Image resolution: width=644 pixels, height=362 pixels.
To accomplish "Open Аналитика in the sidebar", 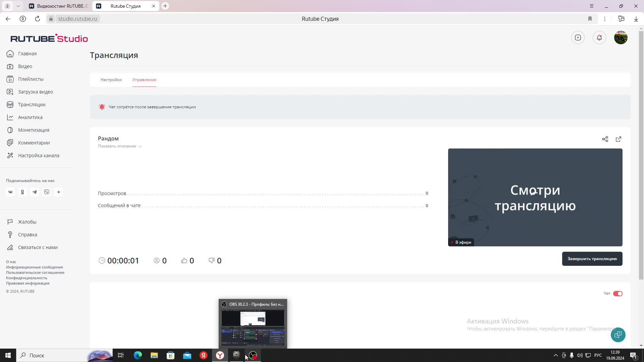I will click(x=30, y=117).
